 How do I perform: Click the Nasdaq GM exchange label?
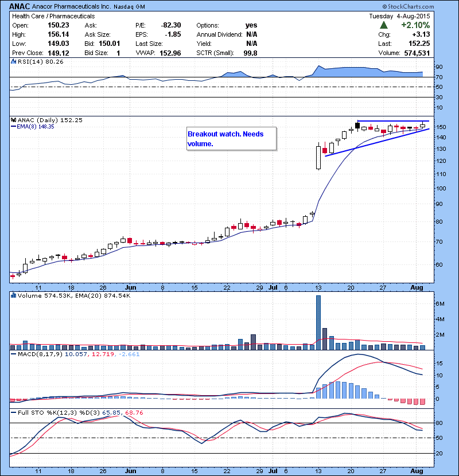pos(129,7)
